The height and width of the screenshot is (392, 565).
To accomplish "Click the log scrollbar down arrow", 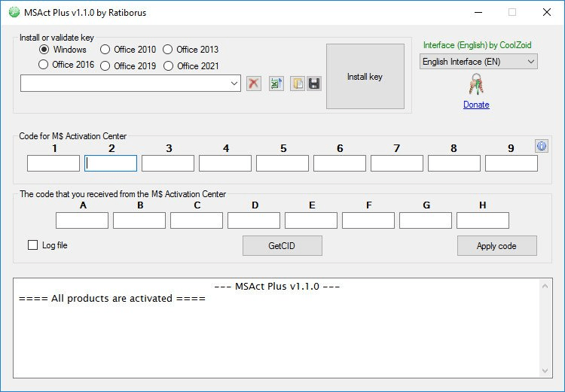I will tap(545, 371).
